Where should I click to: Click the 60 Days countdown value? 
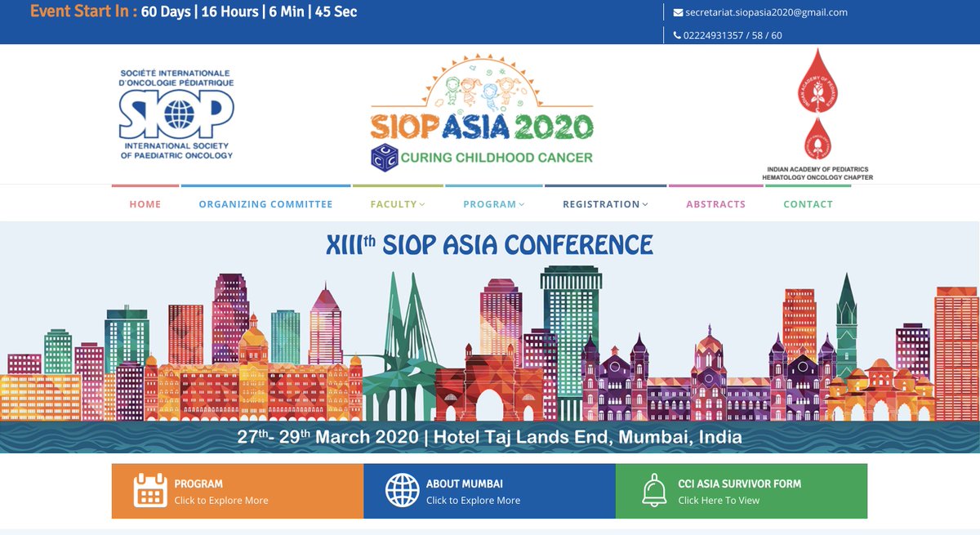166,11
